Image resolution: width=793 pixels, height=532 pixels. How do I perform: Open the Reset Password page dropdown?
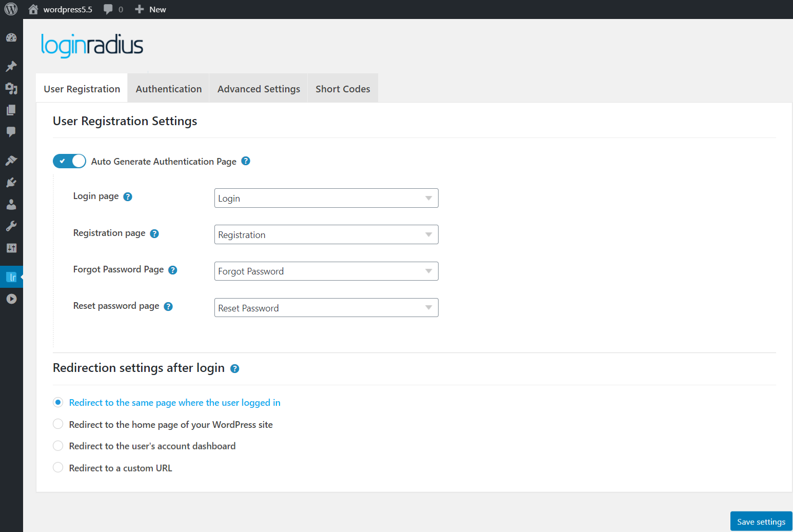(x=326, y=308)
